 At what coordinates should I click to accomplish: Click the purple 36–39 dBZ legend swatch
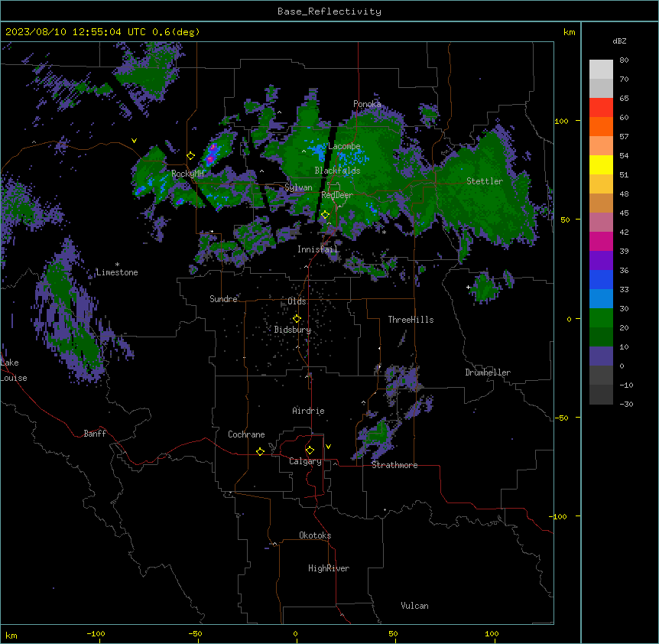[601, 261]
